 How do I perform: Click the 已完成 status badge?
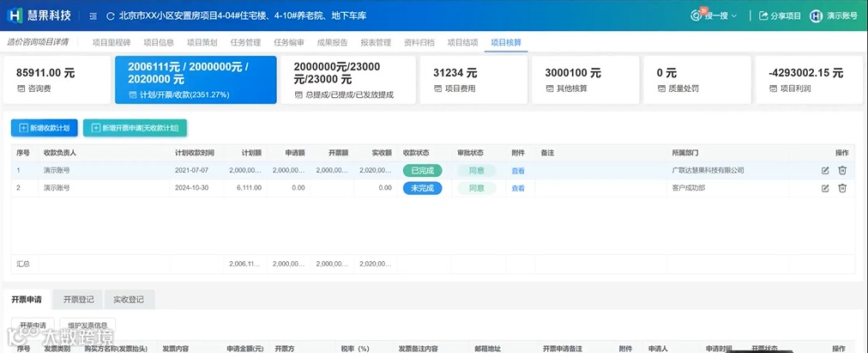click(x=422, y=171)
